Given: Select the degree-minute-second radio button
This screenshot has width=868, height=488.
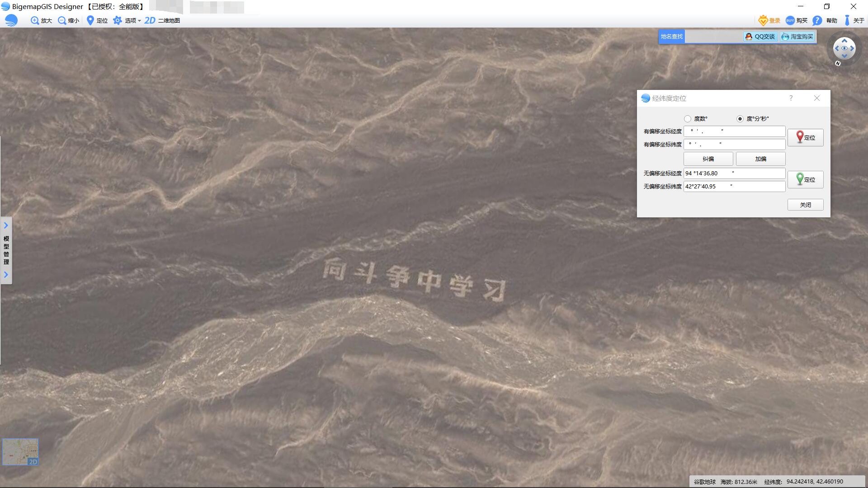Looking at the screenshot, I should click(x=740, y=119).
